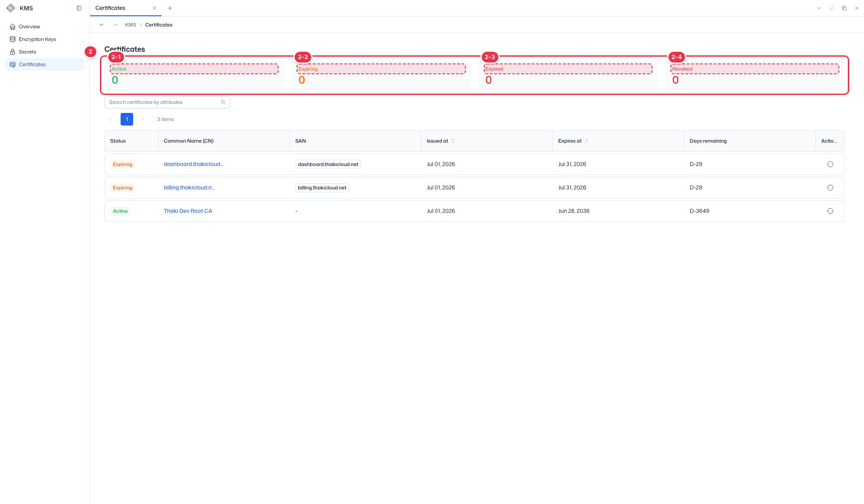Minimize the application window

coord(819,8)
